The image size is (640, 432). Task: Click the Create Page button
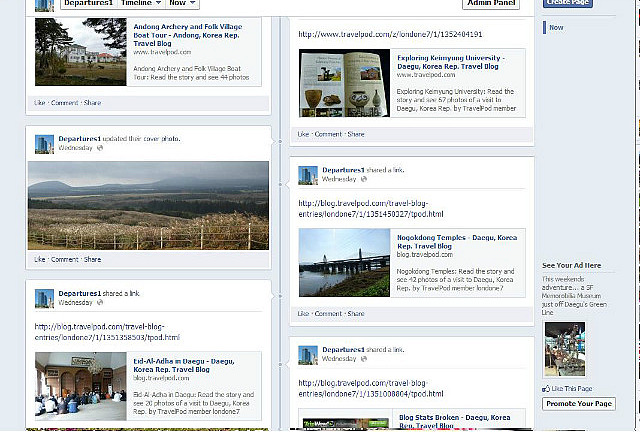568,3
